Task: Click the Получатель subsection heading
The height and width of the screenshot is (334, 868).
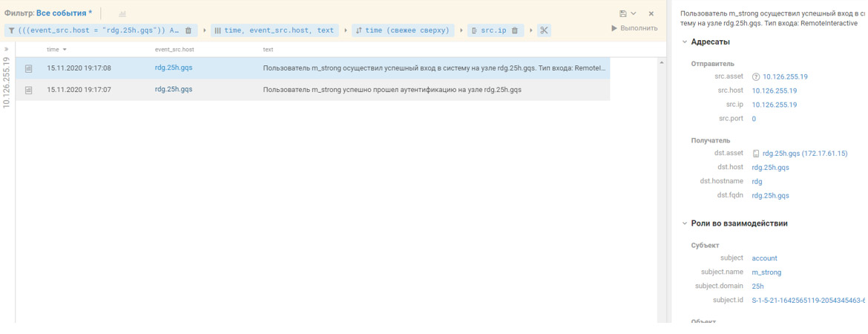Action: click(711, 140)
